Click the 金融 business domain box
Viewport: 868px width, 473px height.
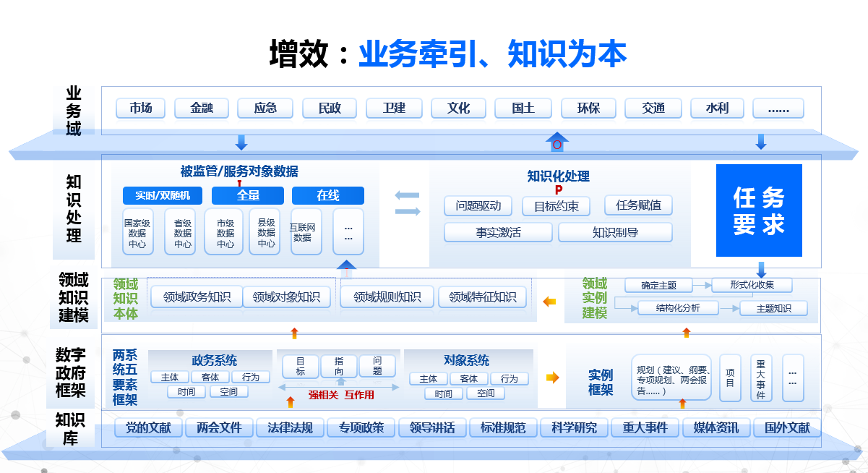tap(201, 108)
